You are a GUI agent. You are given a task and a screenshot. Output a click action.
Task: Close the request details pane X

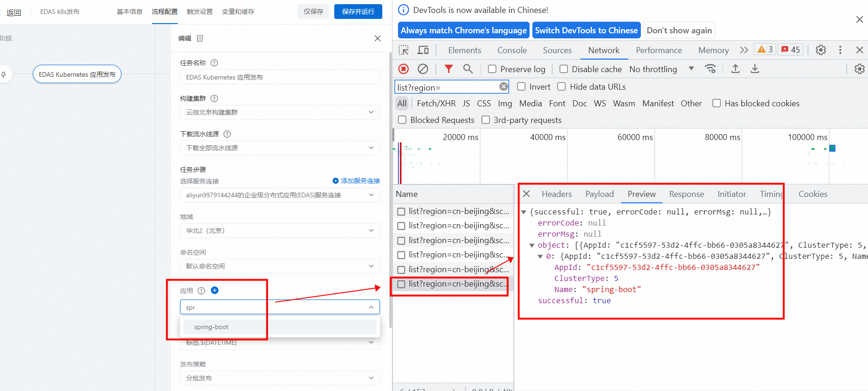[526, 194]
